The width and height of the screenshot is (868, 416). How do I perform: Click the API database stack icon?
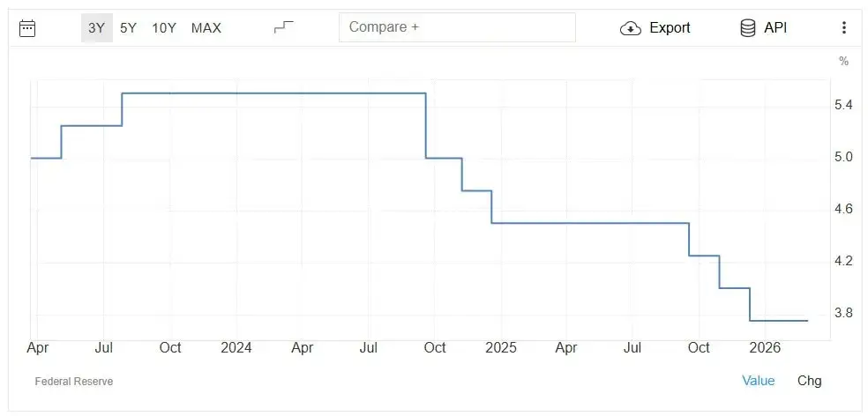747,27
